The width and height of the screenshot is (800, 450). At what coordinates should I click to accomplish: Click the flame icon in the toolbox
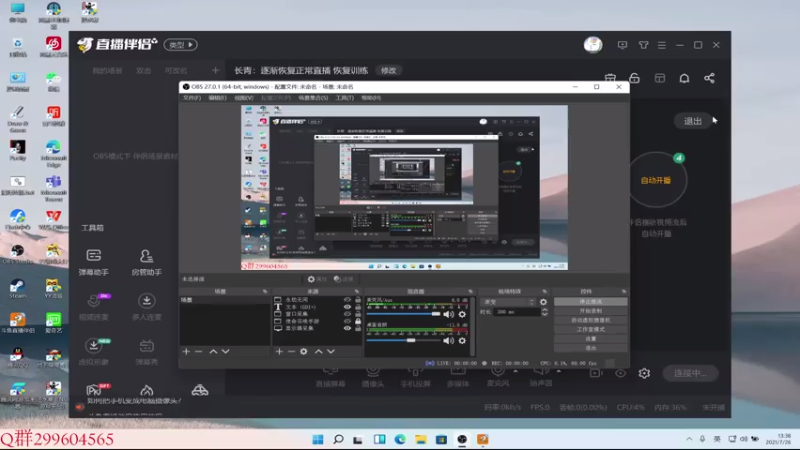(146, 391)
